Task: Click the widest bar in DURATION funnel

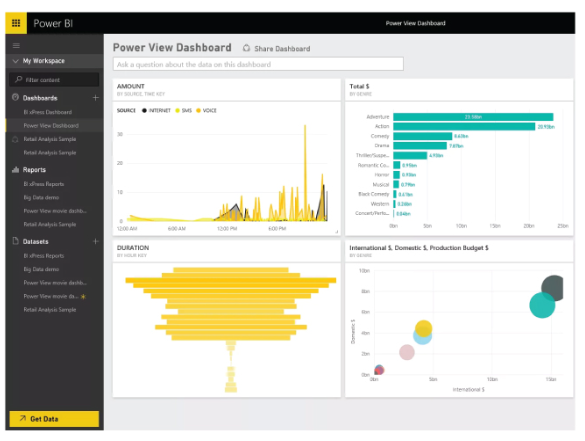Action: 231,280
